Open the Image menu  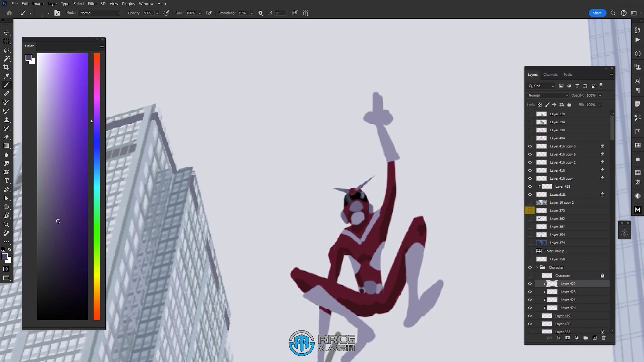(38, 4)
